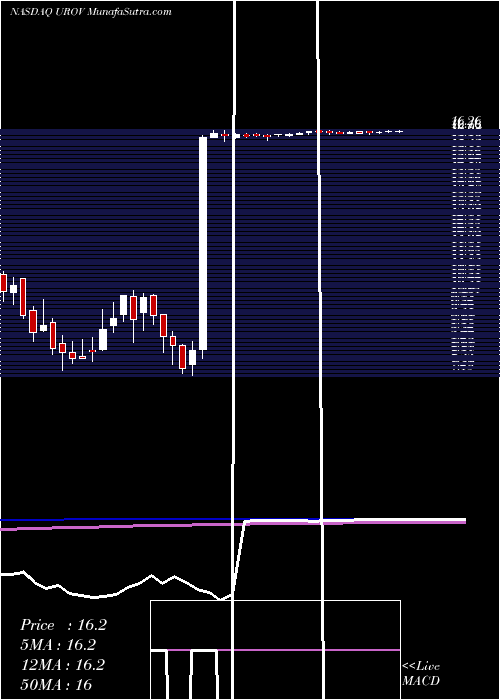Select the 12MA : 16.2 value

click(63, 665)
